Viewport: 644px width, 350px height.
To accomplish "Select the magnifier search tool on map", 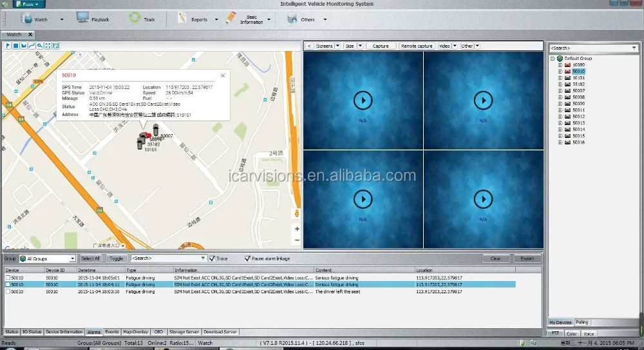I will [x=39, y=46].
